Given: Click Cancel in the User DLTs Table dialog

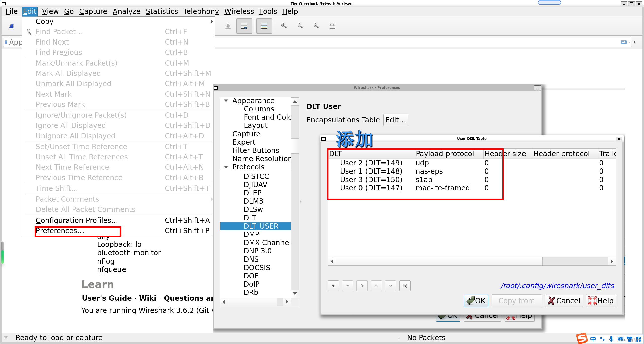Looking at the screenshot, I should [x=564, y=301].
